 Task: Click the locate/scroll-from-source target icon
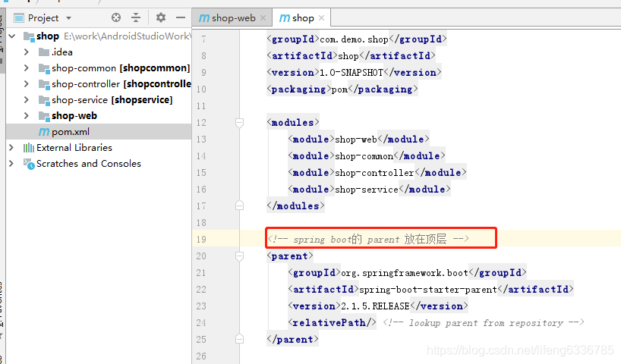pyautogui.click(x=116, y=17)
